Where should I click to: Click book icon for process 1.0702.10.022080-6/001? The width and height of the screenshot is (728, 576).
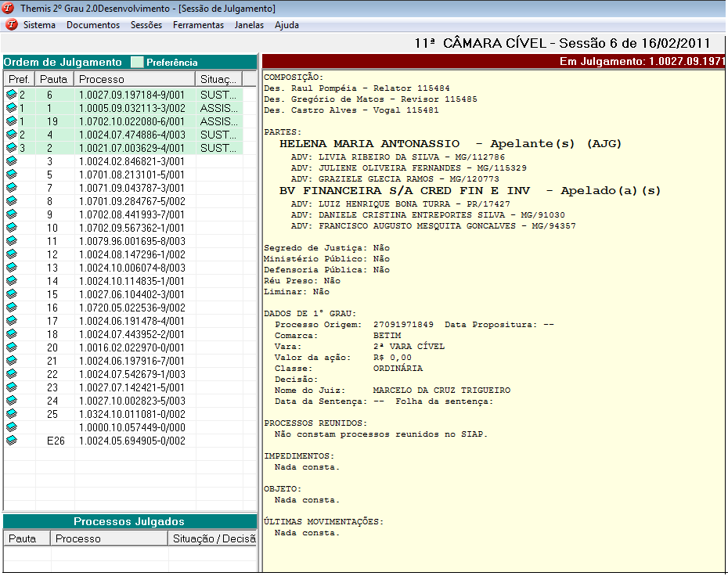click(12, 121)
